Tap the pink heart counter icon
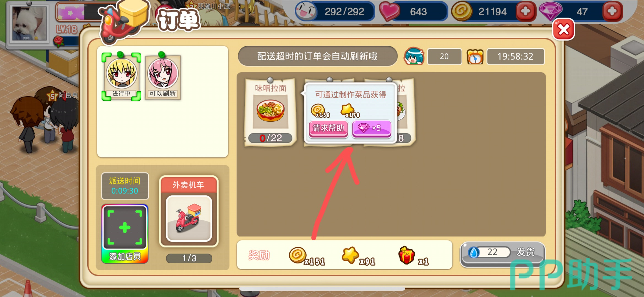644x297 pixels. (x=389, y=12)
